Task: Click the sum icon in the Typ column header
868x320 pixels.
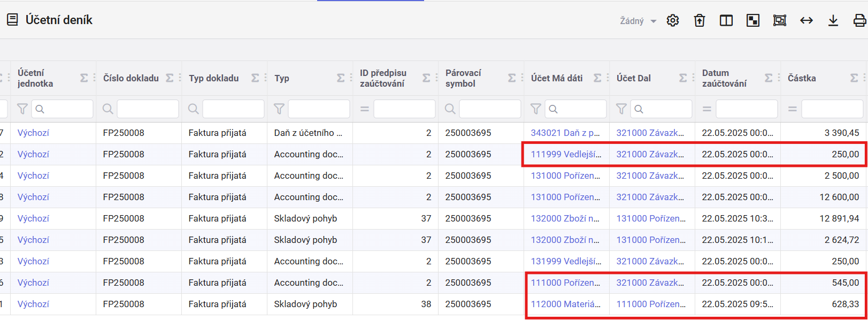Action: click(341, 78)
